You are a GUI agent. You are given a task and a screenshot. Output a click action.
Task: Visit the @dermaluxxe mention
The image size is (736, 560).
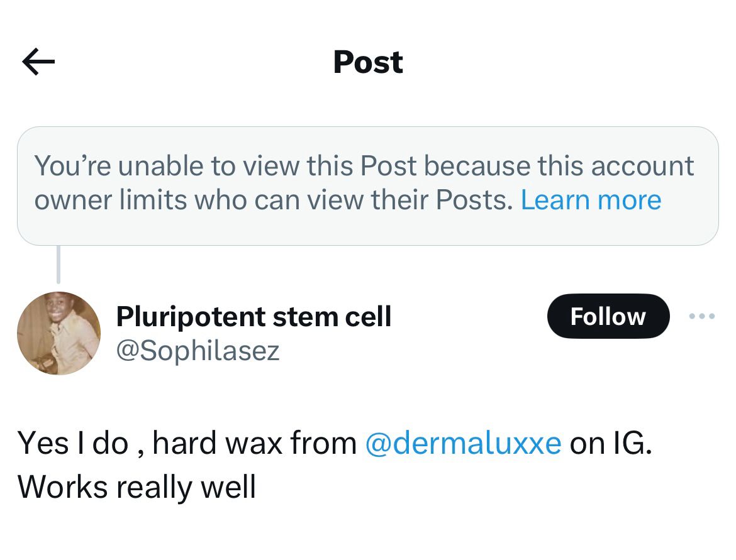(463, 443)
